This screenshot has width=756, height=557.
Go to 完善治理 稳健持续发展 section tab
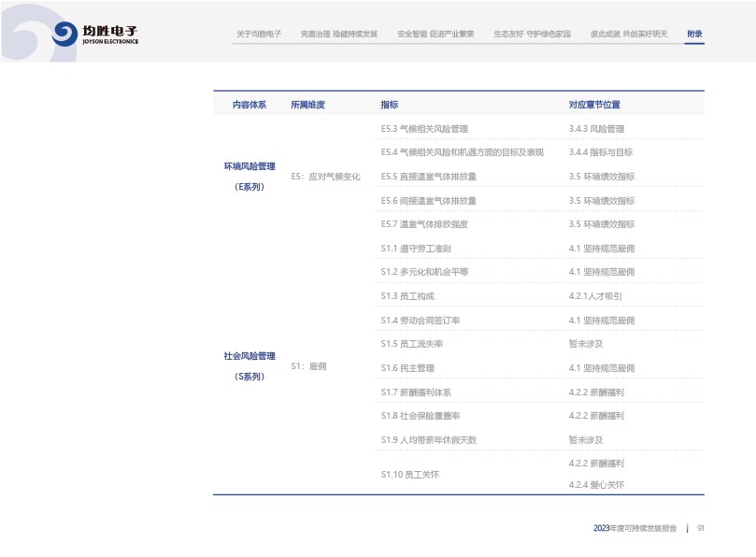click(338, 34)
